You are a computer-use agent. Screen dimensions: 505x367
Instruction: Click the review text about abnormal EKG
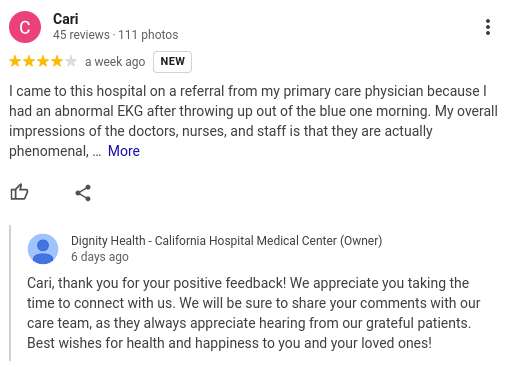click(253, 121)
